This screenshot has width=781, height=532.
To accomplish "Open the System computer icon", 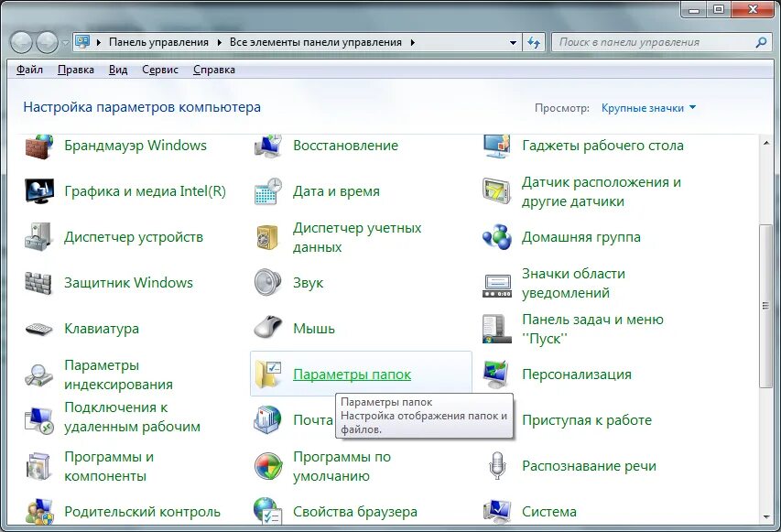I will click(x=496, y=511).
